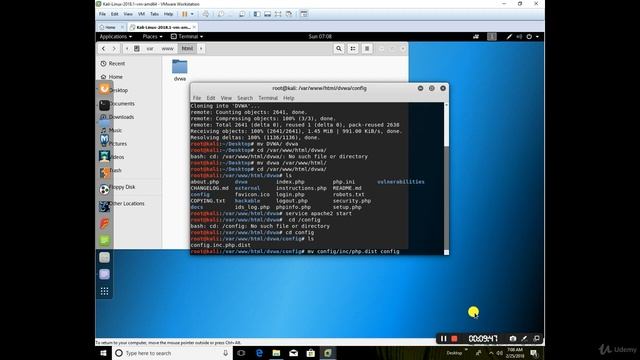Viewport: 640px width, 360px height.
Task: Click the root disk icon in the path bar
Action: [x=137, y=49]
